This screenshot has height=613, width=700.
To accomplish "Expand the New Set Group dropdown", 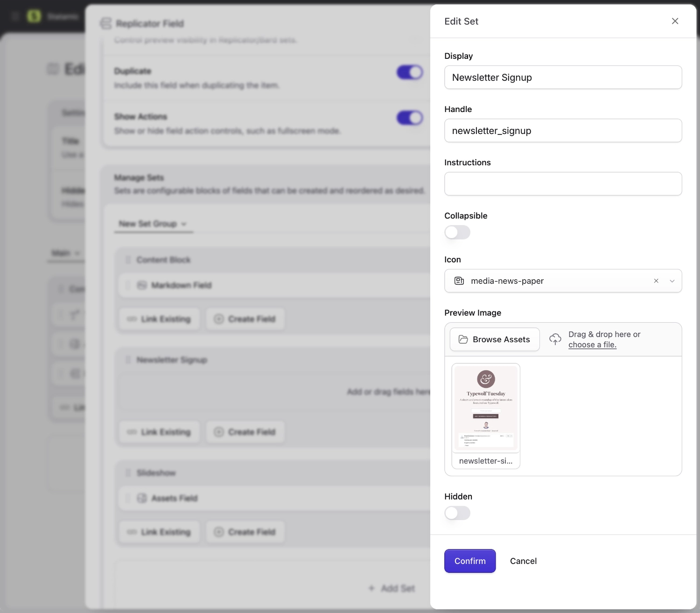I will (x=183, y=224).
